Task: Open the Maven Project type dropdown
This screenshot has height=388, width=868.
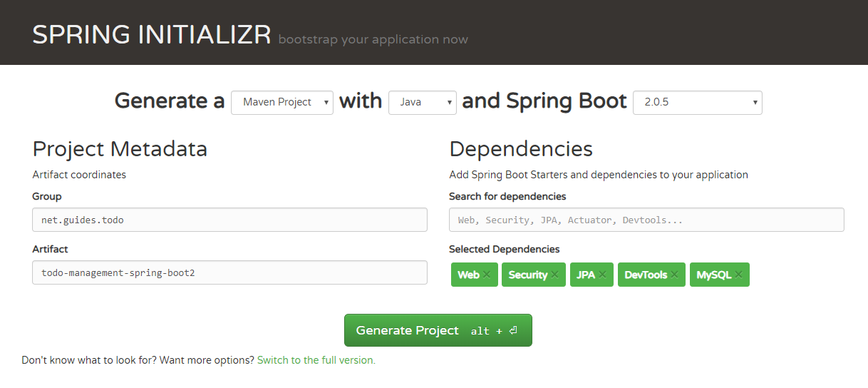Action: [282, 102]
